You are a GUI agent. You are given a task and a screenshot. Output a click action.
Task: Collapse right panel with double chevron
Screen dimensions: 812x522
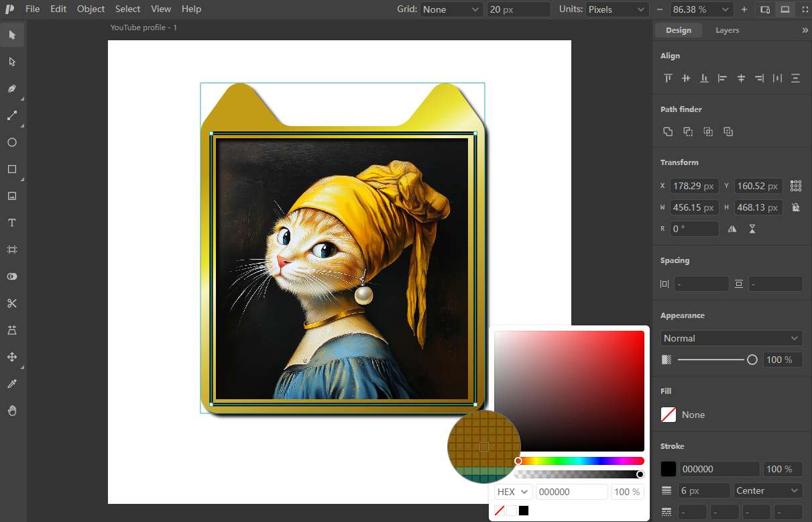[x=805, y=30]
